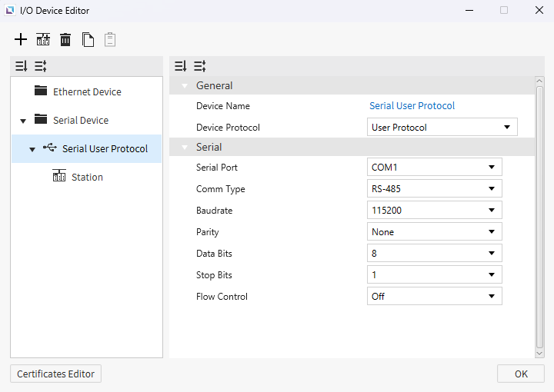The width and height of the screenshot is (554, 392).
Task: Select the Station tree item
Action: [x=87, y=178]
